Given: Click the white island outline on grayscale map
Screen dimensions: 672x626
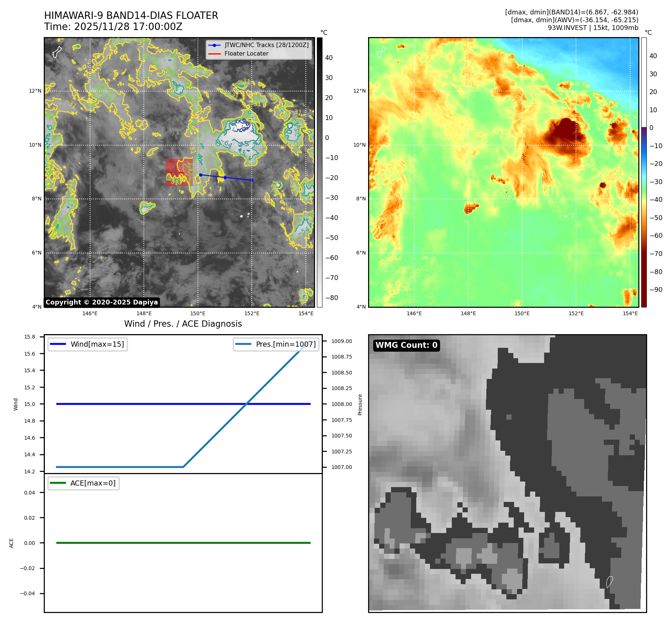Looking at the screenshot, I should click(x=57, y=52).
